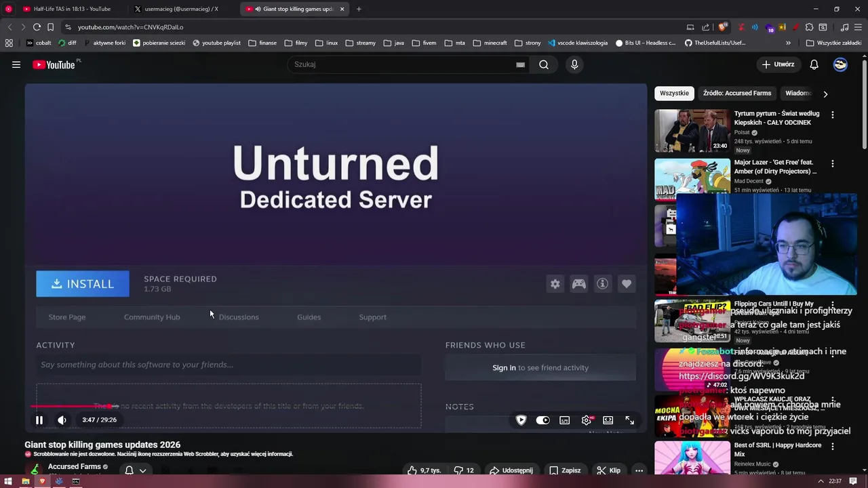Image resolution: width=868 pixels, height=488 pixels.
Task: Click the taskbar clock showing 22:37
Action: tap(835, 481)
